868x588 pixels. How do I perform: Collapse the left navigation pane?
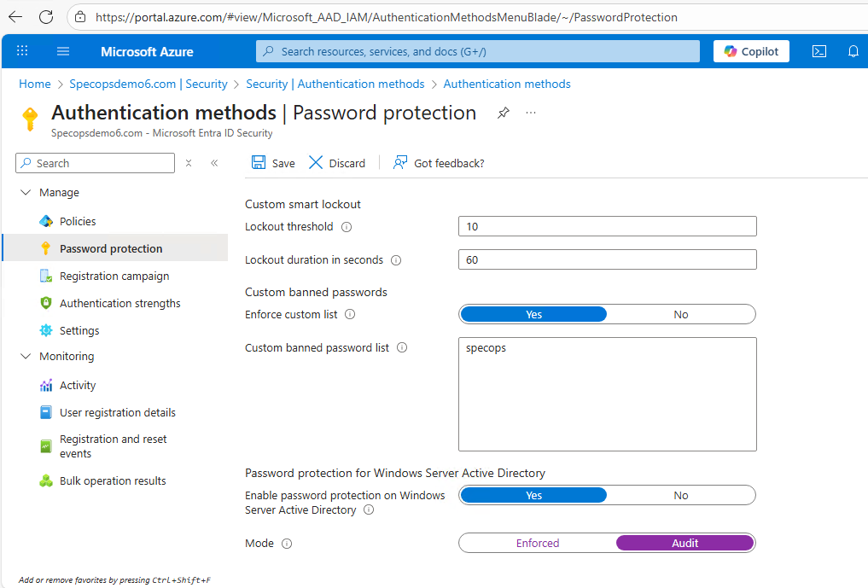pos(214,163)
